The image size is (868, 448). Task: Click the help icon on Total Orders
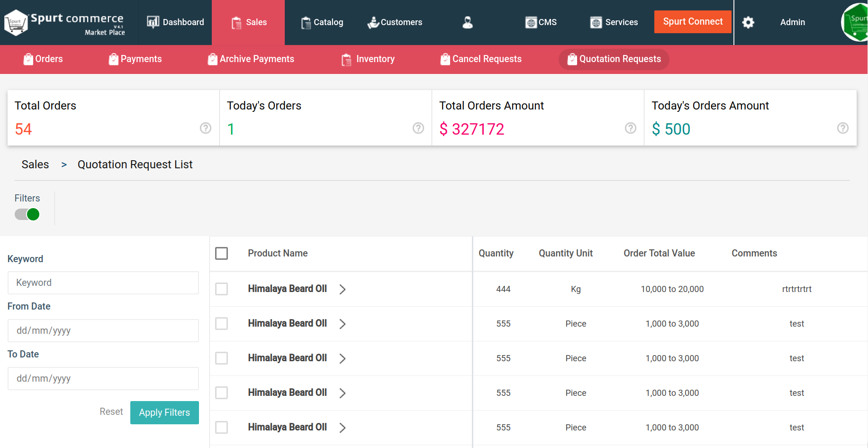(206, 128)
